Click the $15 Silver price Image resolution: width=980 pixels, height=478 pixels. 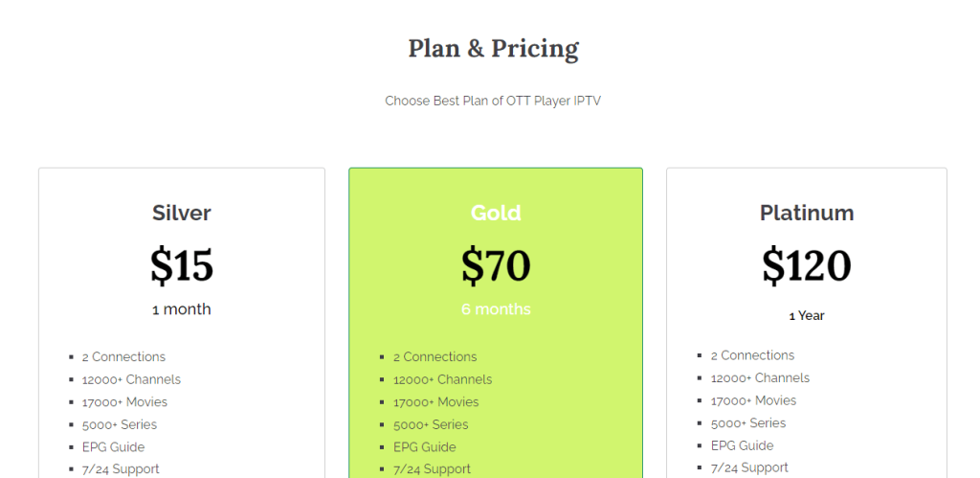pos(182,265)
